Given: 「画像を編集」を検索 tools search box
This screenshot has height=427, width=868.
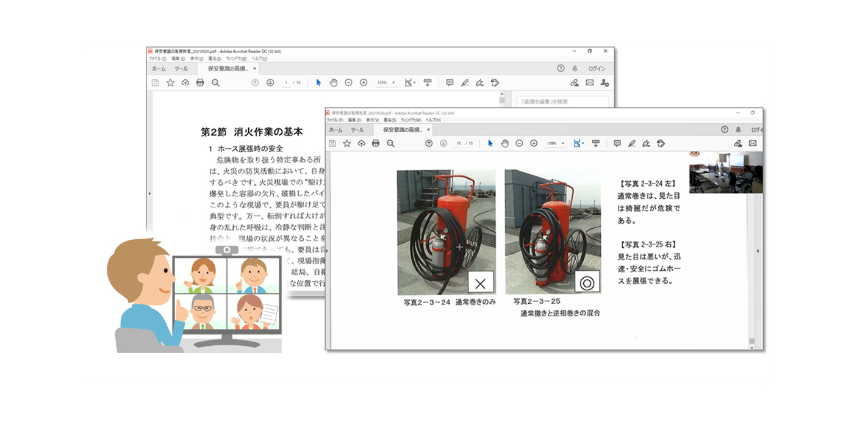Looking at the screenshot, I should pyautogui.click(x=562, y=101).
